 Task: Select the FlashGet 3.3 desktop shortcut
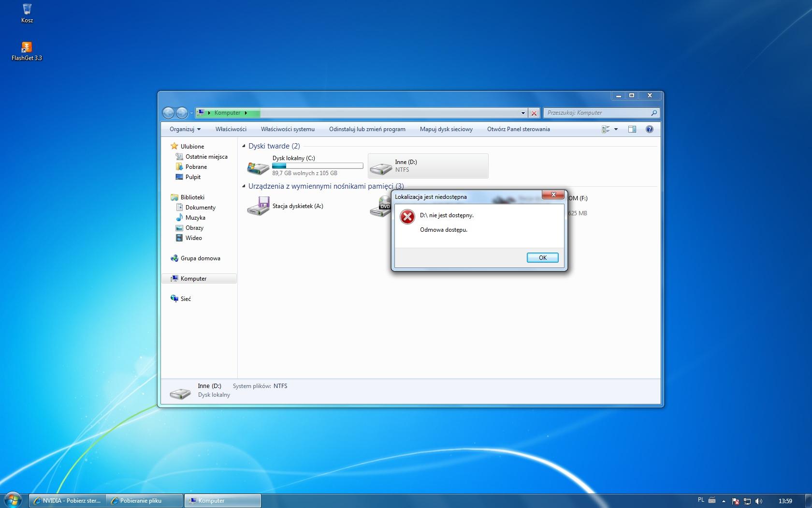point(27,51)
